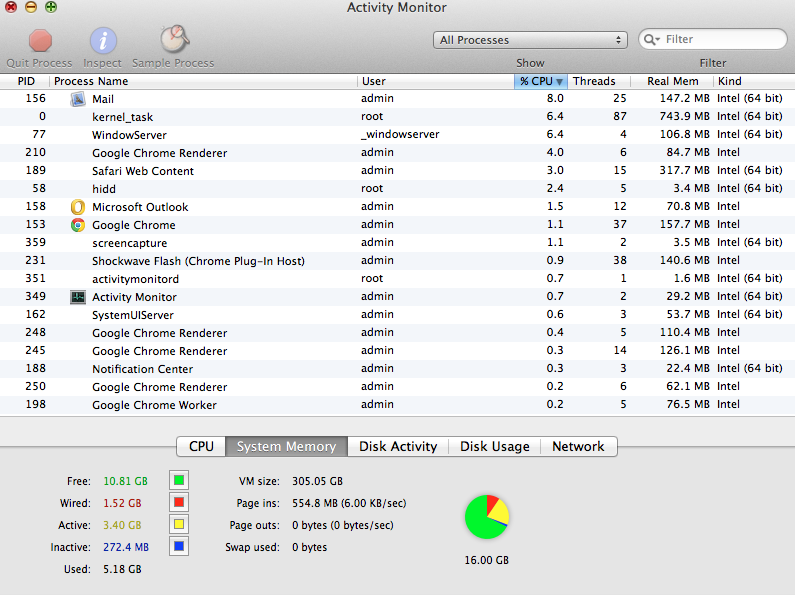The height and width of the screenshot is (595, 795).
Task: Click the 5.18 GB used memory value
Action: (122, 569)
